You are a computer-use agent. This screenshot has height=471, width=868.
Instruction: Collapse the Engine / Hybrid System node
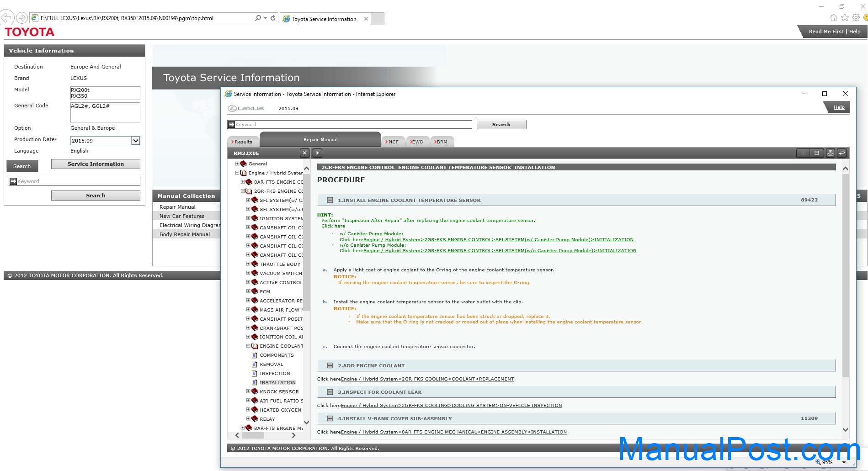(x=237, y=173)
